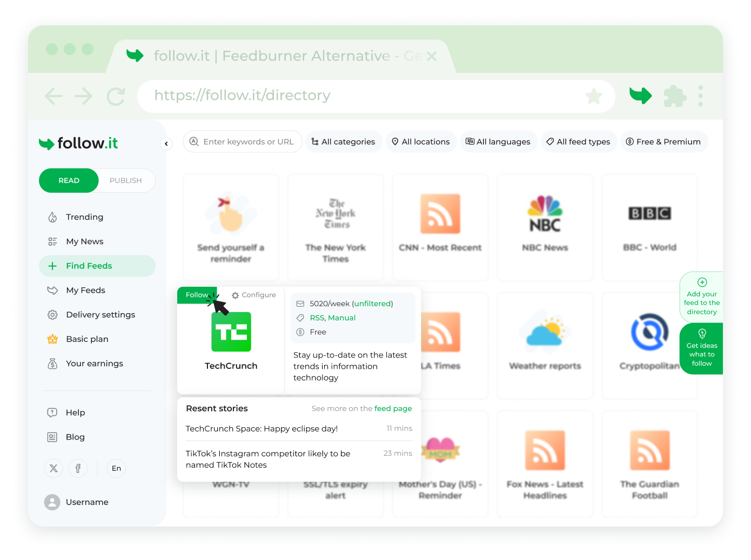The width and height of the screenshot is (751, 560).
Task: Click the bookmark star in address bar
Action: click(x=594, y=96)
